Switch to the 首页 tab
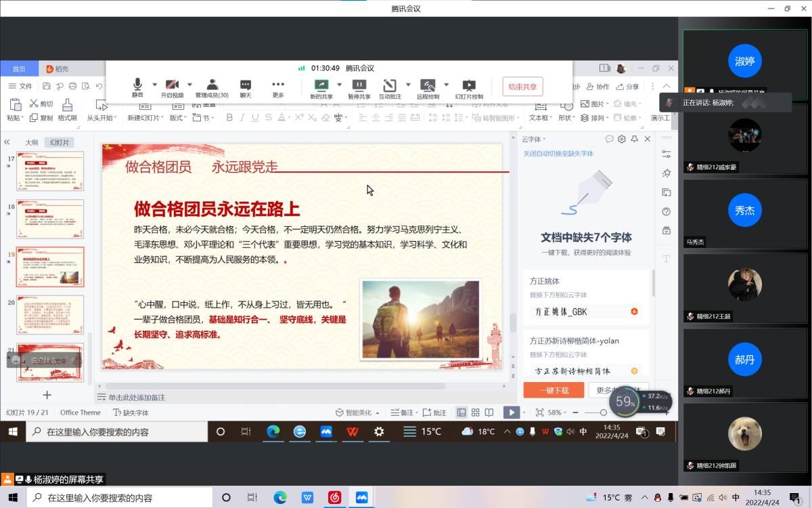The height and width of the screenshot is (508, 812). 19,68
